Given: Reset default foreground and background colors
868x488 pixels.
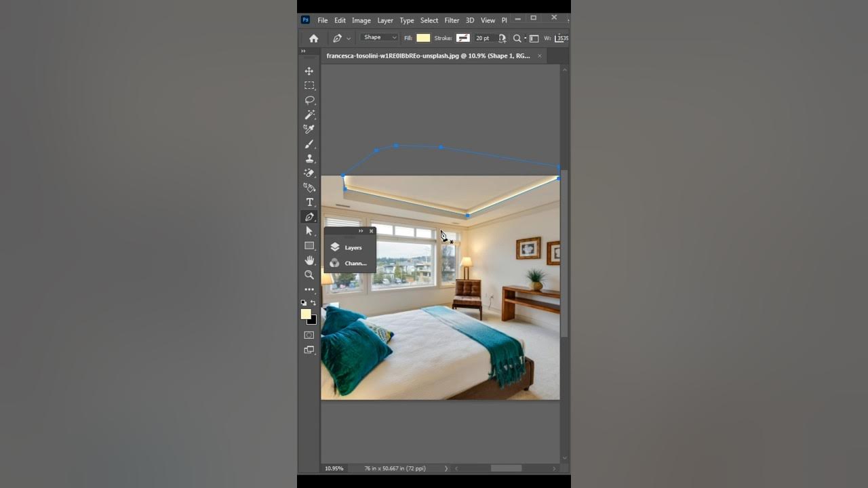Looking at the screenshot, I should [304, 303].
